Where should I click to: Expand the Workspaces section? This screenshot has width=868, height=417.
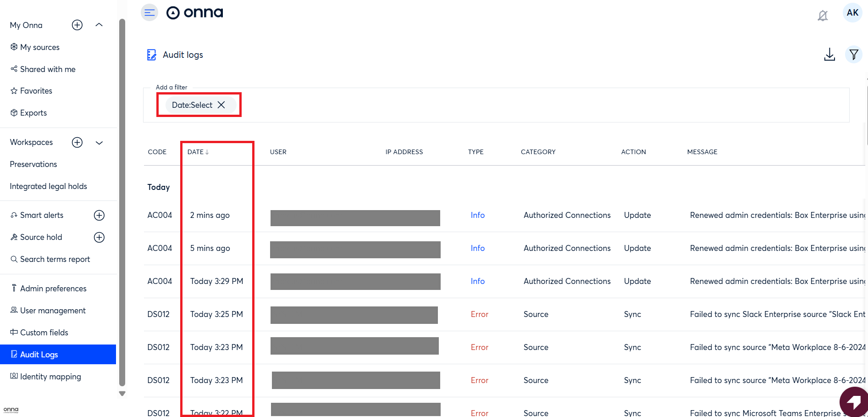[99, 143]
